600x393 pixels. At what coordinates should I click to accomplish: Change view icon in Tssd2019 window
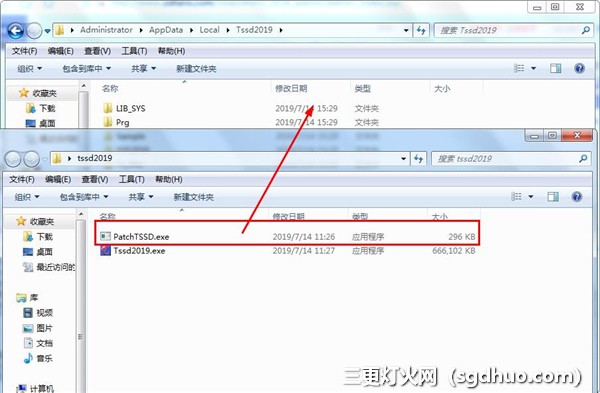tap(519, 68)
